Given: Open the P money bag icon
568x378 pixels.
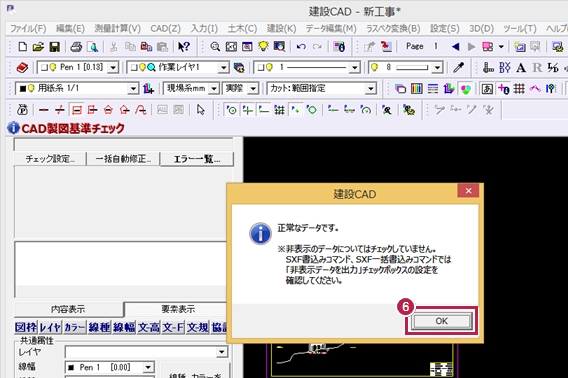Looking at the screenshot, I should tap(22, 110).
